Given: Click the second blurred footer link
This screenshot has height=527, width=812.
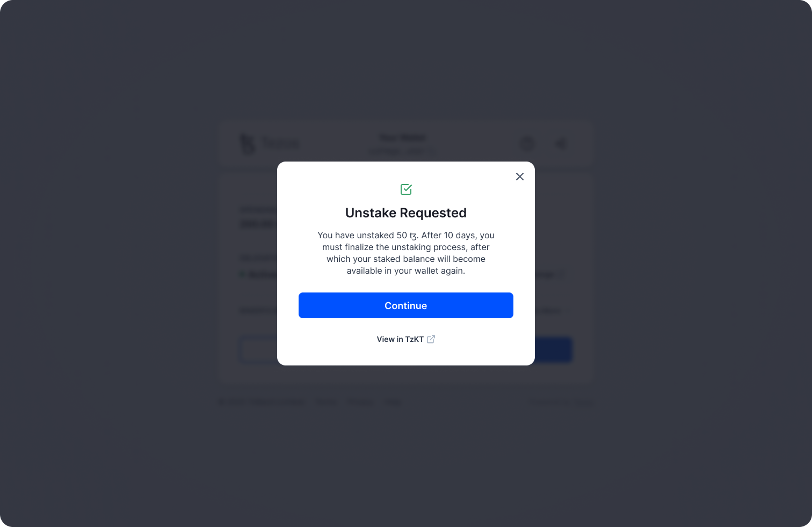Looking at the screenshot, I should click(x=360, y=402).
